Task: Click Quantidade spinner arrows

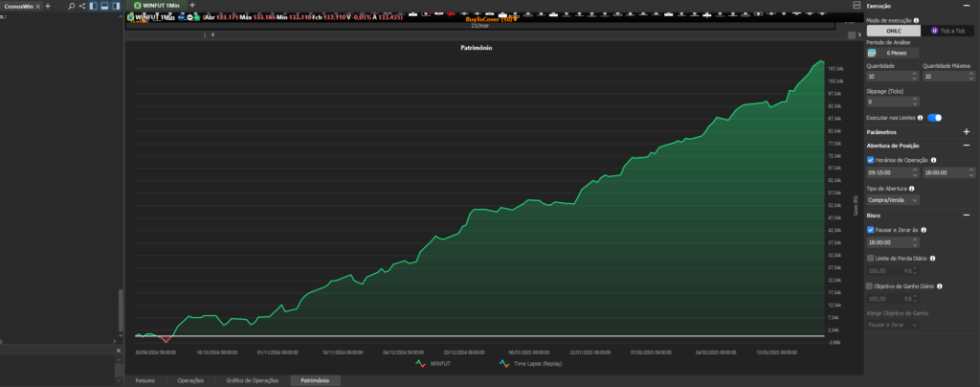Action: [x=914, y=77]
